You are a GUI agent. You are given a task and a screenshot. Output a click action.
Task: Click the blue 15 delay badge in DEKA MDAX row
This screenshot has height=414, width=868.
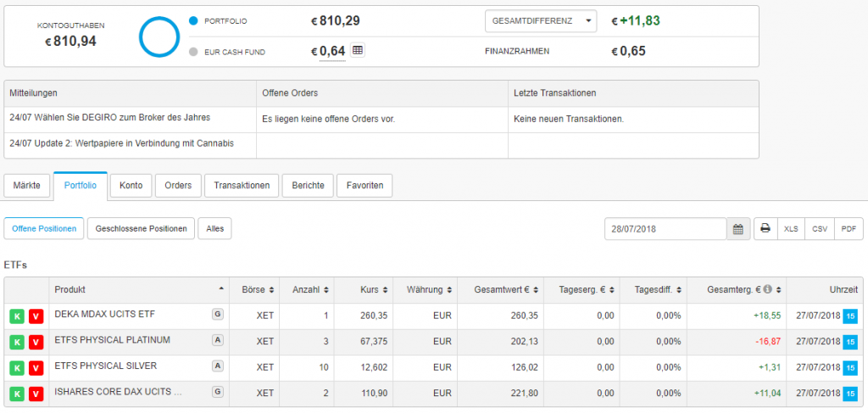click(850, 317)
